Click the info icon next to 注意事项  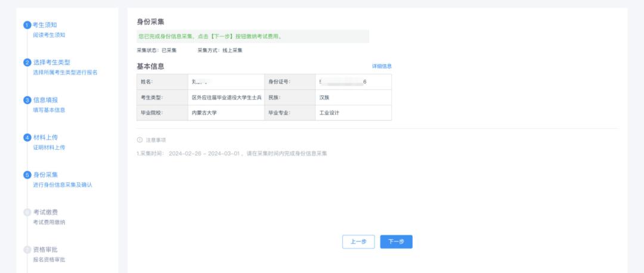tap(140, 140)
